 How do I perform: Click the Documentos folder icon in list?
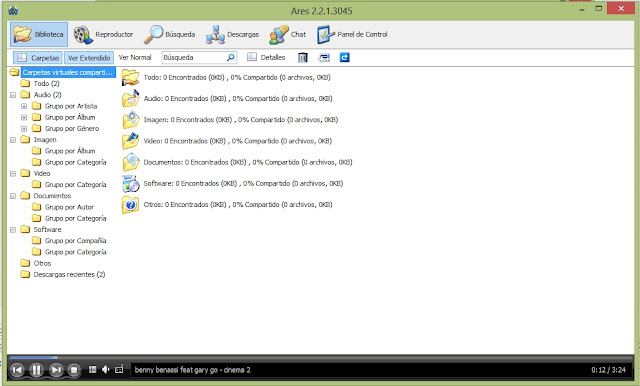(130, 162)
